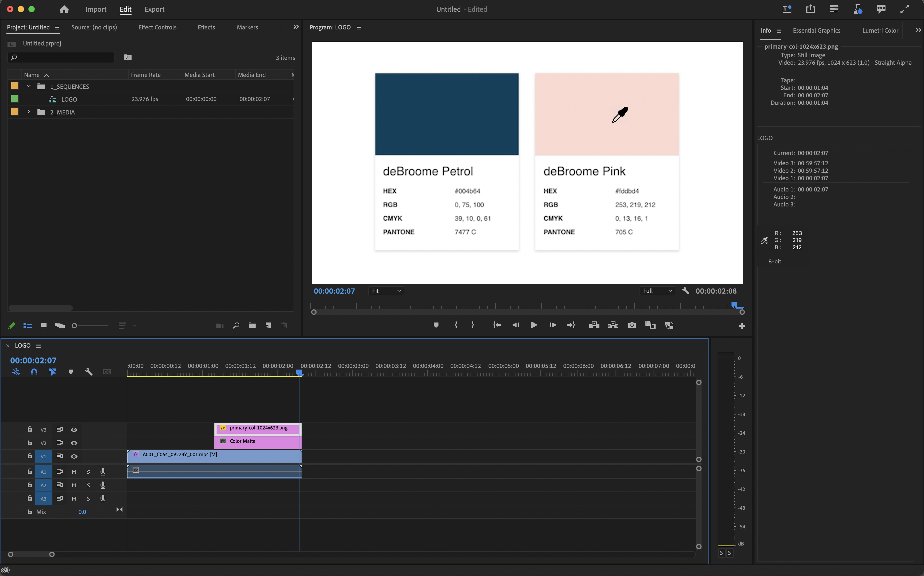The width and height of the screenshot is (924, 576).
Task: Click the Home icon in top bar
Action: coord(64,9)
